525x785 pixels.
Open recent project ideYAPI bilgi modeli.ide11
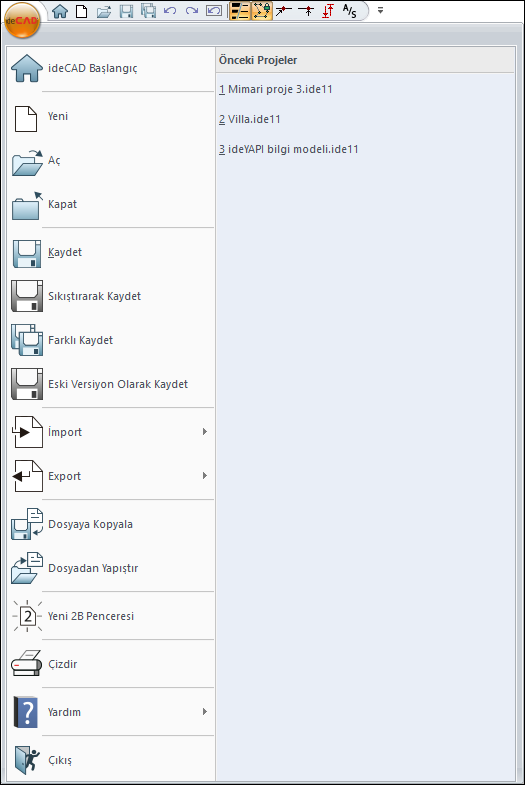click(x=289, y=149)
